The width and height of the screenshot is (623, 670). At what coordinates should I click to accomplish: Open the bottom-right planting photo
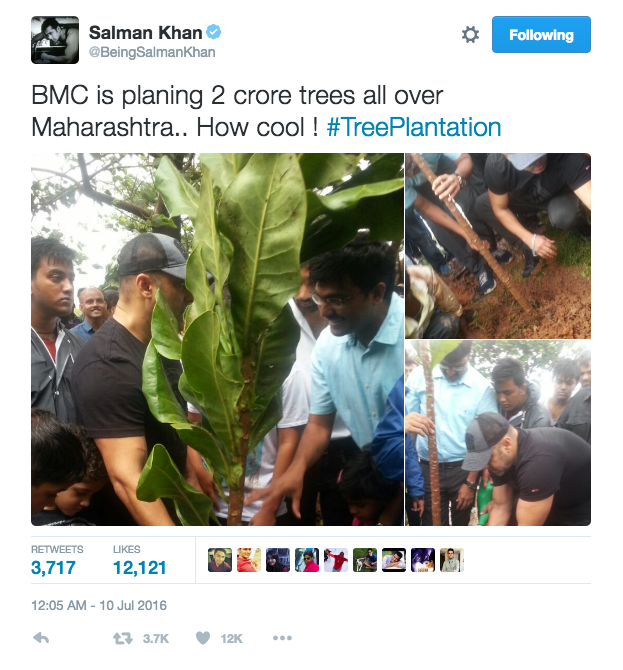pos(497,432)
